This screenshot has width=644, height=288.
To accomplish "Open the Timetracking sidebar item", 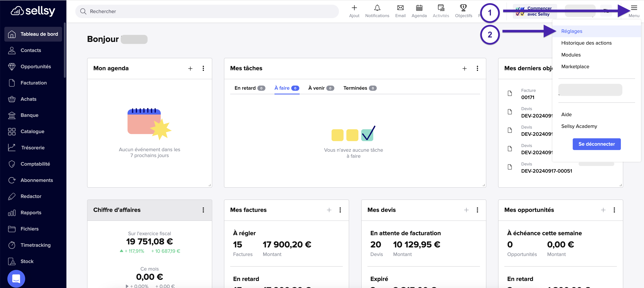I will click(x=35, y=245).
